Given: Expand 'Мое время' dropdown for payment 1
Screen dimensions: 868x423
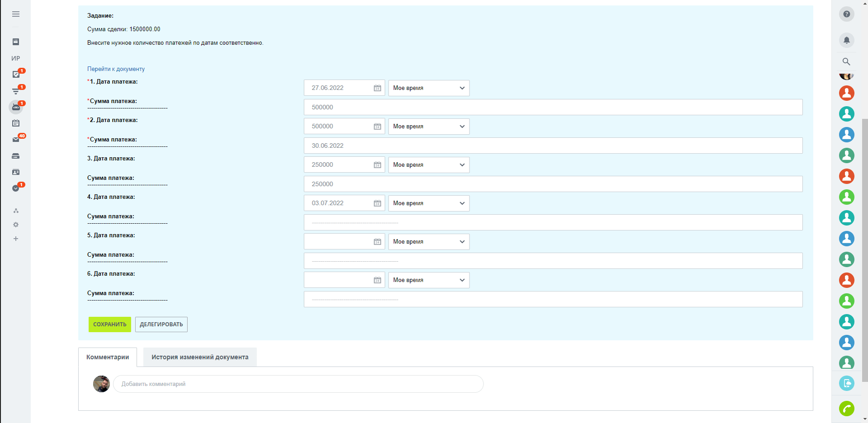Looking at the screenshot, I should point(428,88).
